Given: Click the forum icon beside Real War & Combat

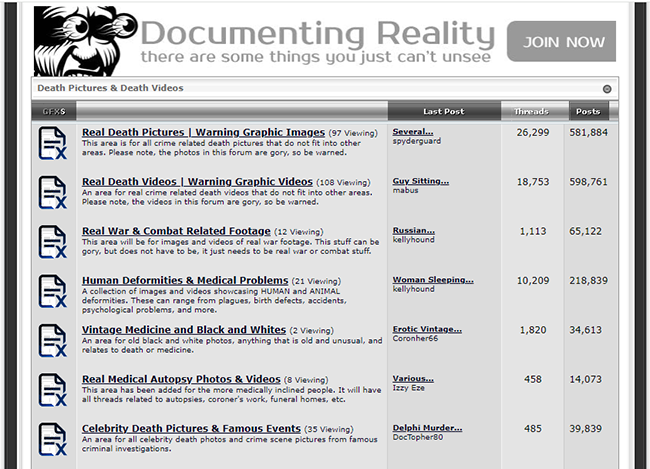Looking at the screenshot, I should coord(53,242).
